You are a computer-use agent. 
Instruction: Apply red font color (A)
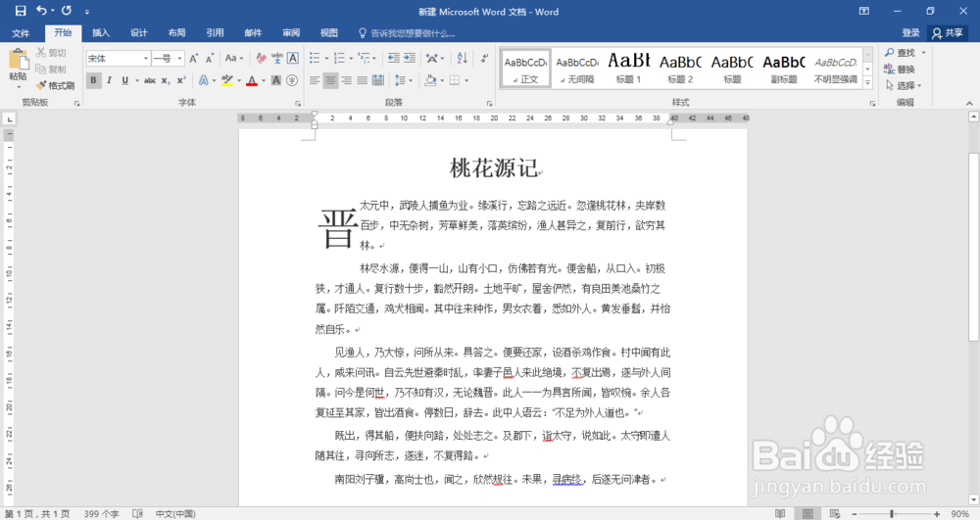coord(252,80)
